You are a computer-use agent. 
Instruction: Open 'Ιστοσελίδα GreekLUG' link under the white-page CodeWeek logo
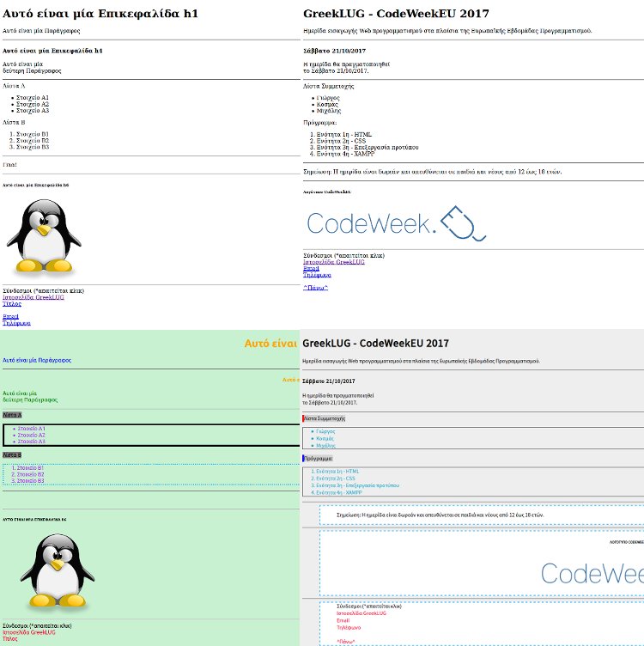[334, 262]
